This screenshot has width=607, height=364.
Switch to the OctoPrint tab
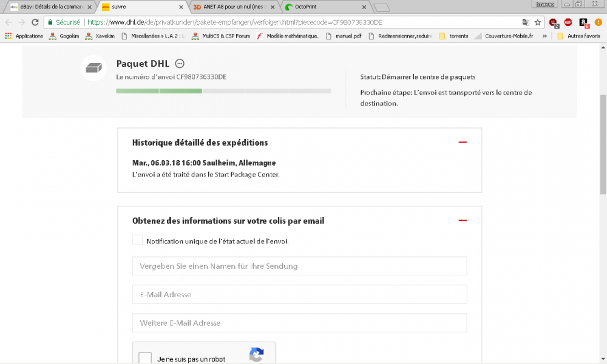pyautogui.click(x=325, y=7)
